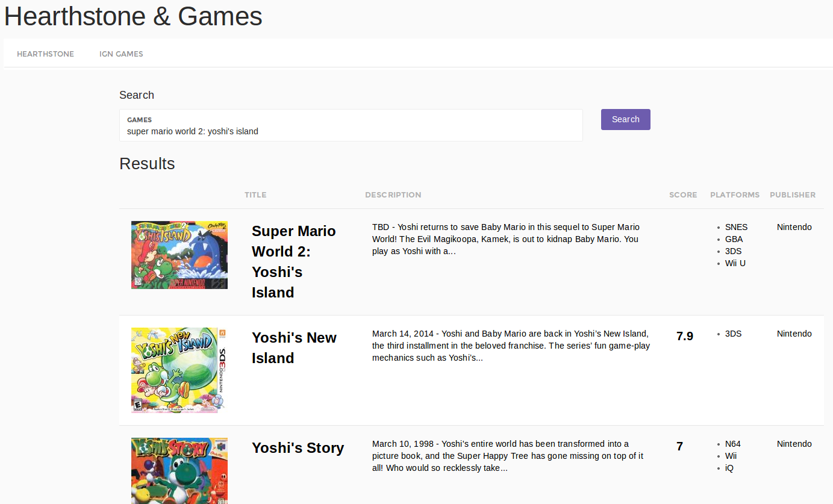Select the Yoshi's New Island title
Image resolution: width=833 pixels, height=504 pixels.
(294, 347)
